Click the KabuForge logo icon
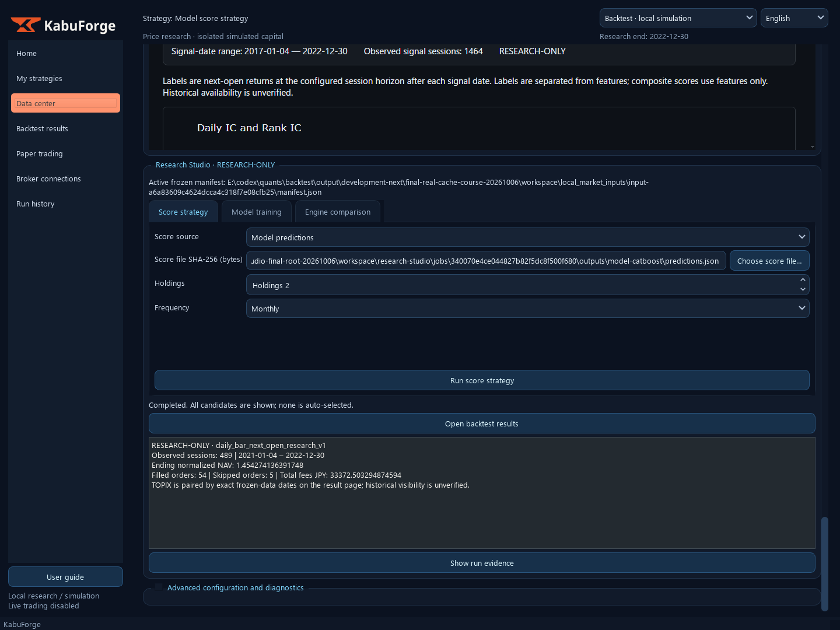Viewport: 840px width, 630px height. [x=26, y=25]
